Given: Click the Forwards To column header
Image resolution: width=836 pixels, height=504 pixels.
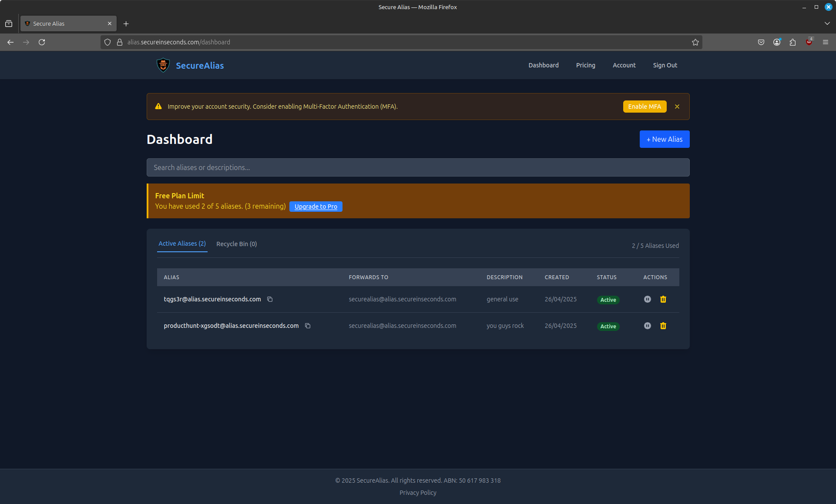Looking at the screenshot, I should tap(368, 277).
